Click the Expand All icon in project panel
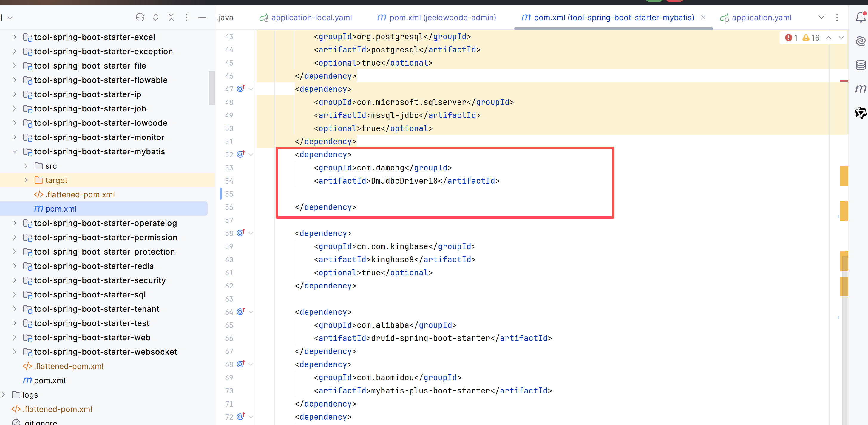The image size is (868, 425). (156, 17)
